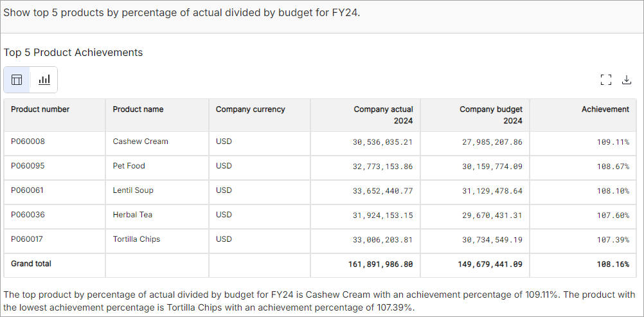Click the Product name column header
The width and height of the screenshot is (644, 317).
(x=138, y=109)
